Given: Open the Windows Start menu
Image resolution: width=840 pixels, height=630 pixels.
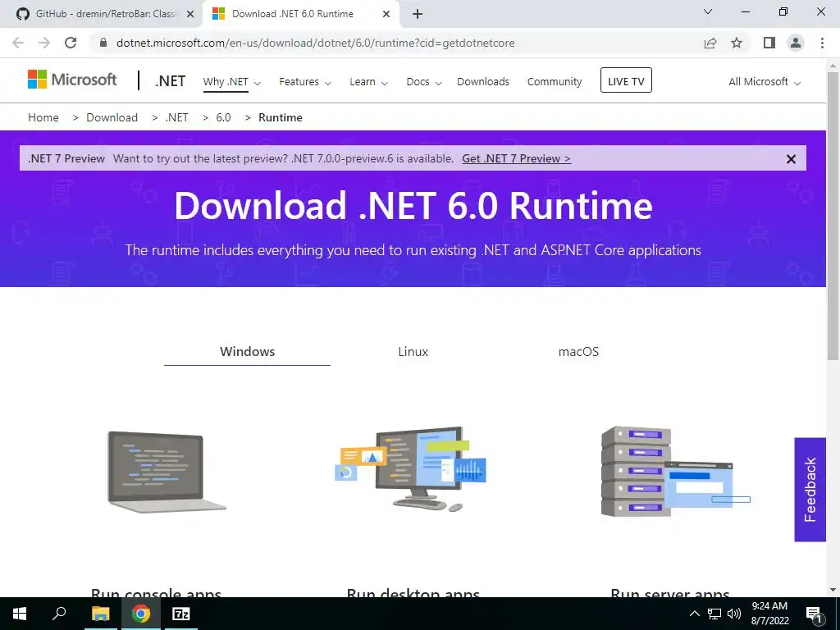Looking at the screenshot, I should point(20,614).
